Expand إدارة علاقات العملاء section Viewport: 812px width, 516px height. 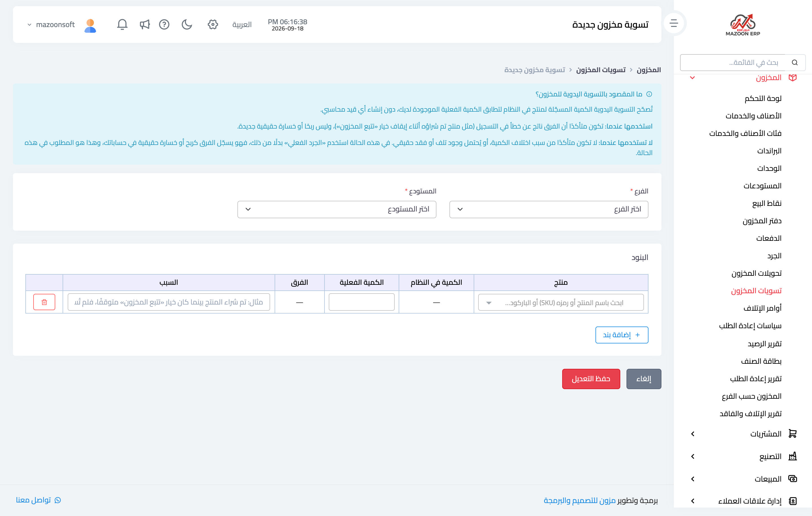pyautogui.click(x=693, y=501)
